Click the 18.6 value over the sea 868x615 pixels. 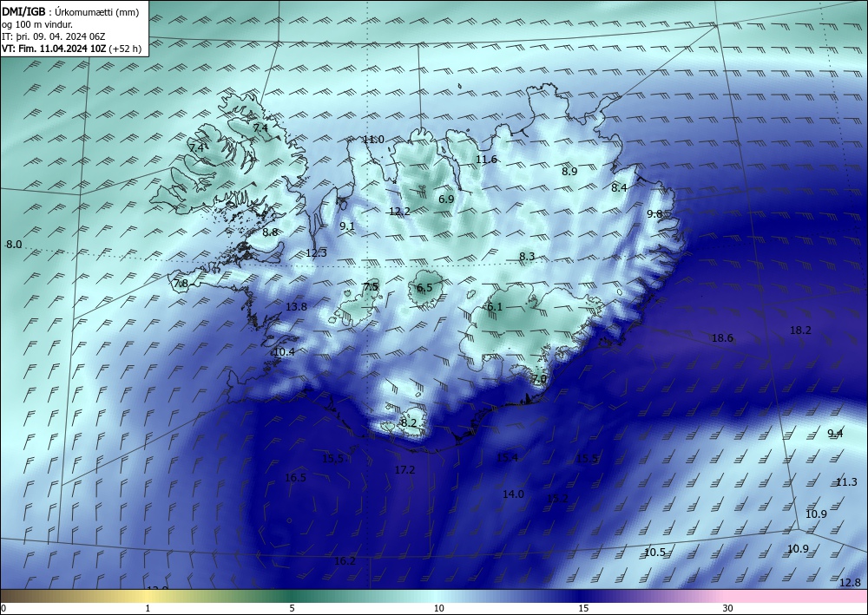(722, 338)
